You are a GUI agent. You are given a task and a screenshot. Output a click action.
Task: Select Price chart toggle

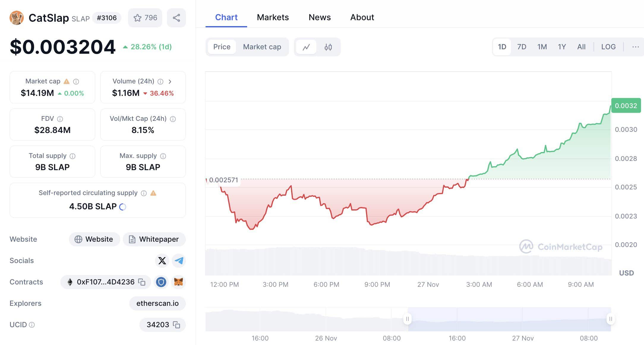click(x=222, y=47)
